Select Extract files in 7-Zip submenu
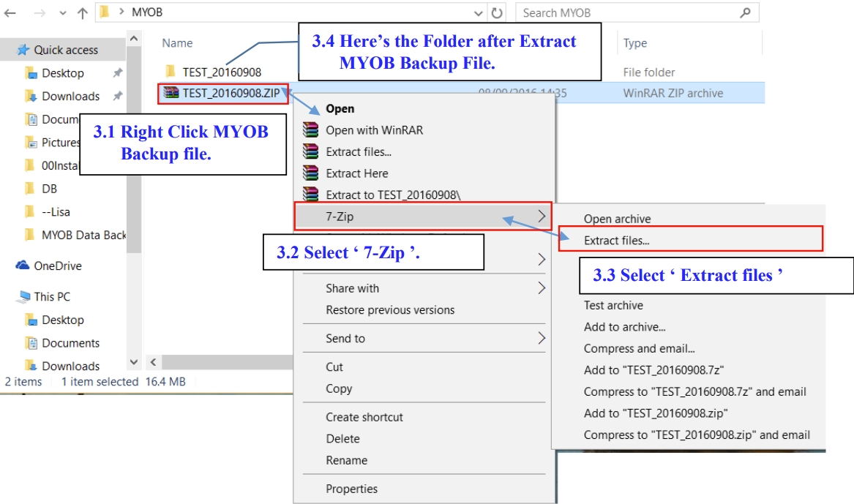The image size is (854, 504). click(616, 240)
